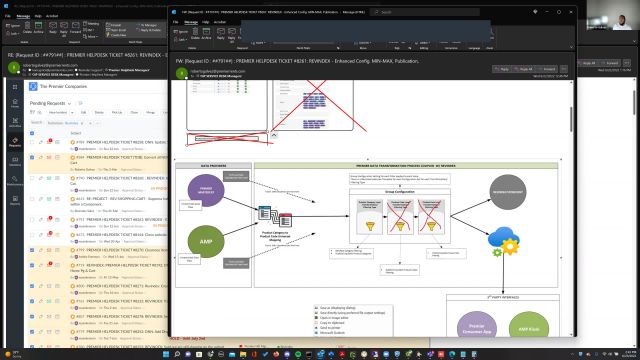This screenshot has width=640, height=360.
Task: Uncheck the box for request #800
Action: point(32,286)
